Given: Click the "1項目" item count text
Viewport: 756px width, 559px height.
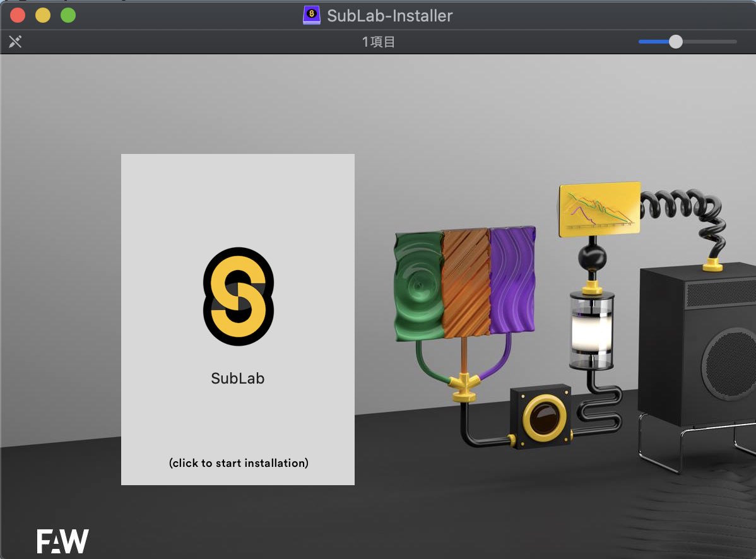Looking at the screenshot, I should (x=379, y=42).
